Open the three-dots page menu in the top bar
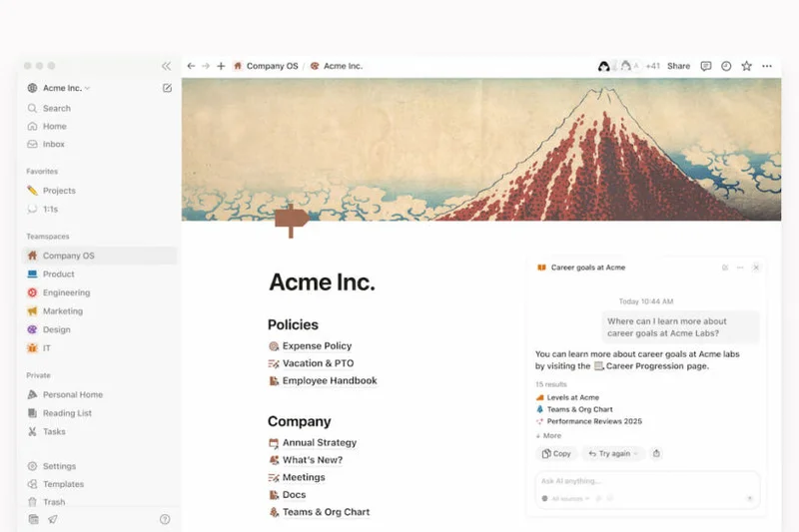The width and height of the screenshot is (799, 532). tap(767, 66)
